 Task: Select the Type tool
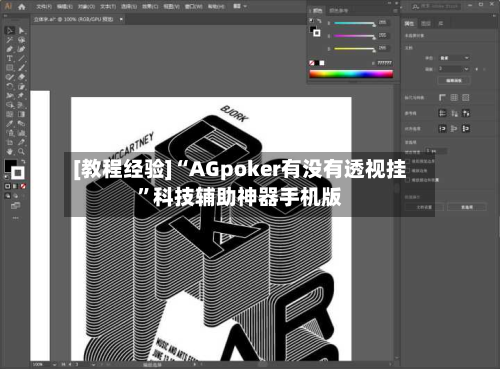(x=10, y=58)
